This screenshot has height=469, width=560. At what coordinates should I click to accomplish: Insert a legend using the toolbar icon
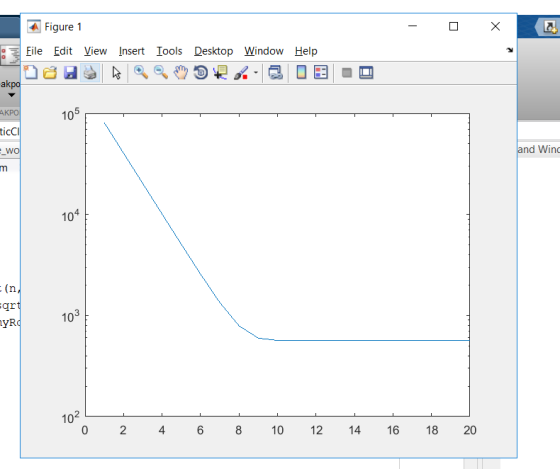click(x=321, y=73)
